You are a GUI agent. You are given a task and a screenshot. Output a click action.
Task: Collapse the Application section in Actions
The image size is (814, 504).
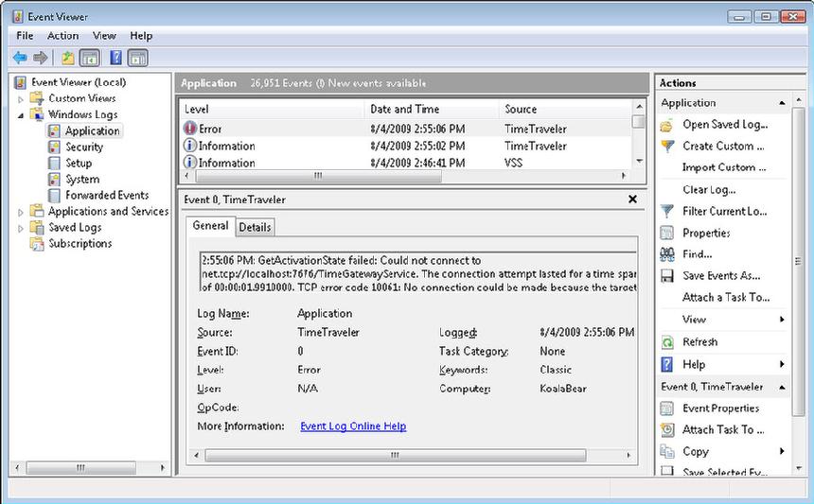point(782,103)
